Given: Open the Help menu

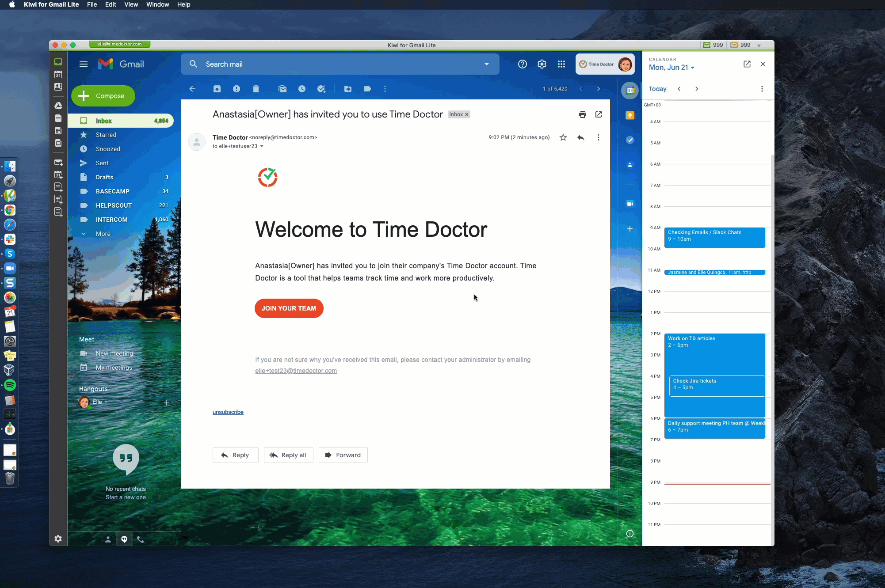Looking at the screenshot, I should (x=184, y=4).
